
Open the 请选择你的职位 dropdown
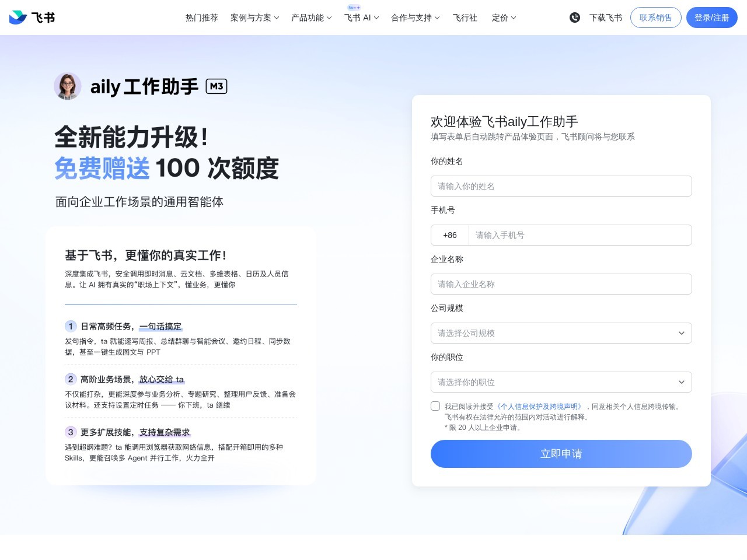pyautogui.click(x=561, y=382)
